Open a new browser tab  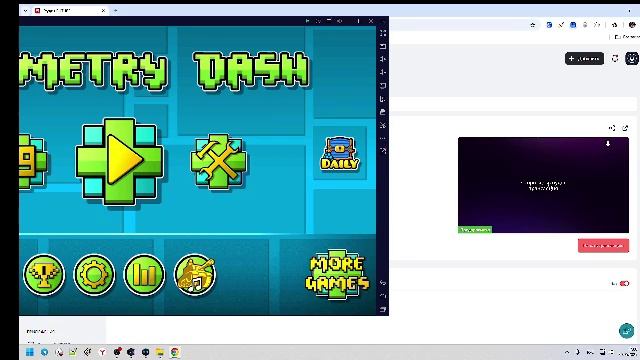coord(116,11)
